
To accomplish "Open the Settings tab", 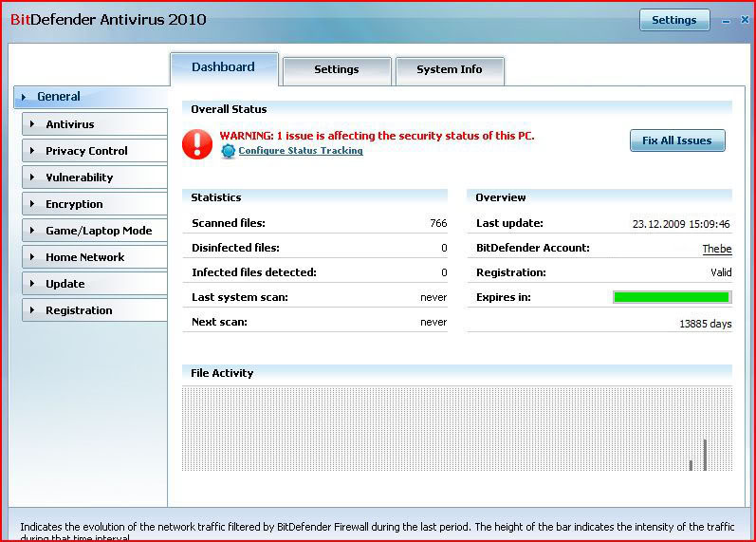I will pos(337,69).
